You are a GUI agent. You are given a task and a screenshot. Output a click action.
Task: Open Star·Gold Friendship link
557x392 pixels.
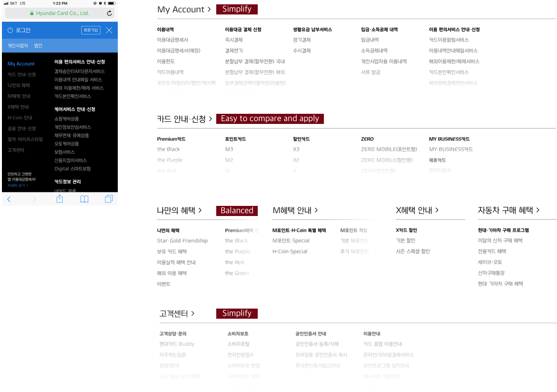click(x=182, y=241)
